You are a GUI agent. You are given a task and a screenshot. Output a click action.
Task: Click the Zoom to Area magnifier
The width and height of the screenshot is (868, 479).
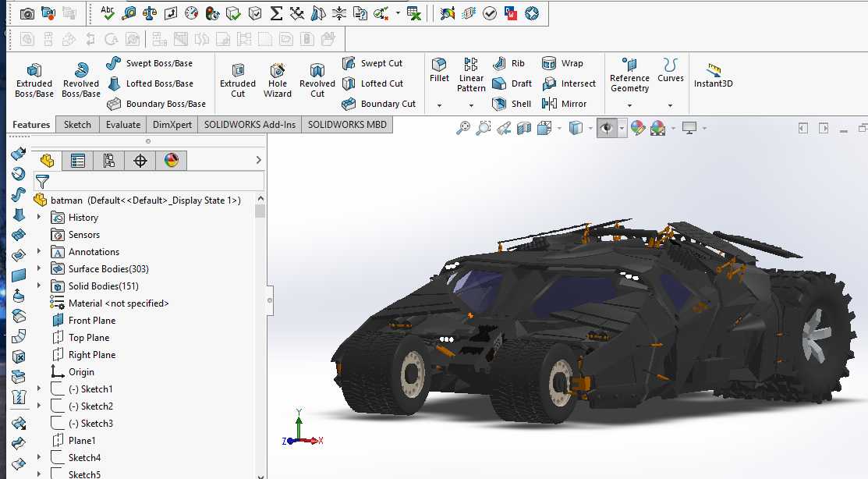[x=484, y=128]
